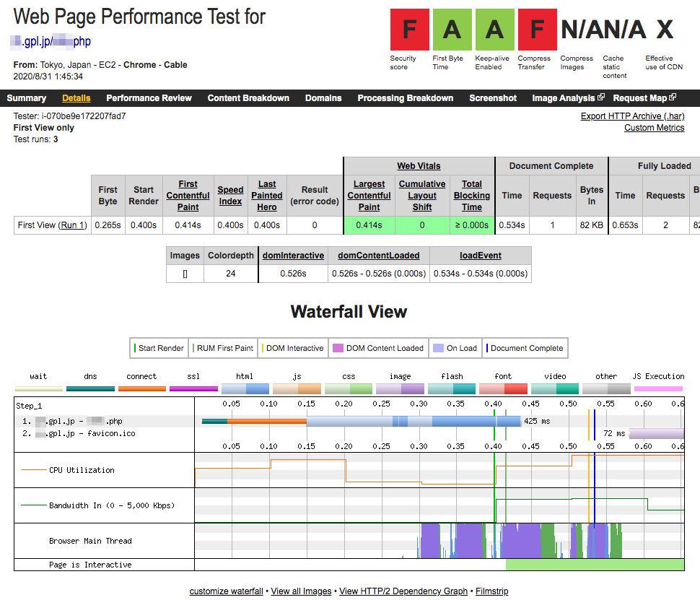Viewport: 700px width, 600px height.
Task: Click the Largest Contentful Paint header link
Action: click(x=369, y=196)
